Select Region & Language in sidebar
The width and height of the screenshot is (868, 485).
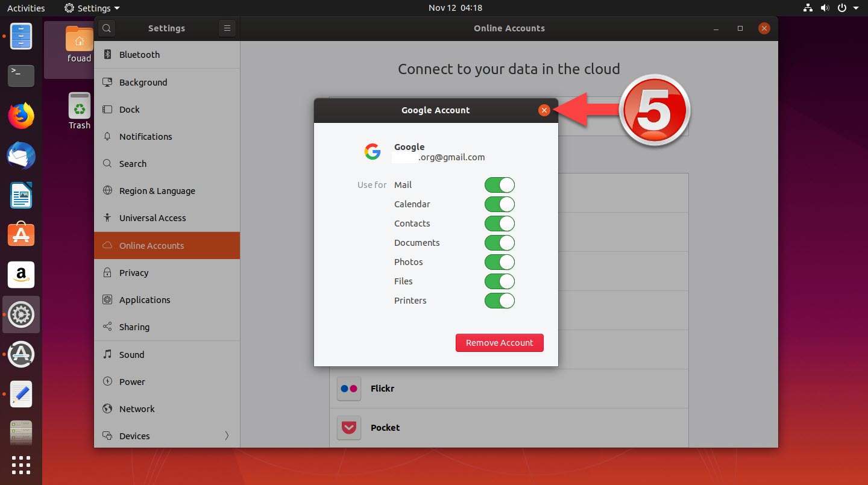click(167, 190)
